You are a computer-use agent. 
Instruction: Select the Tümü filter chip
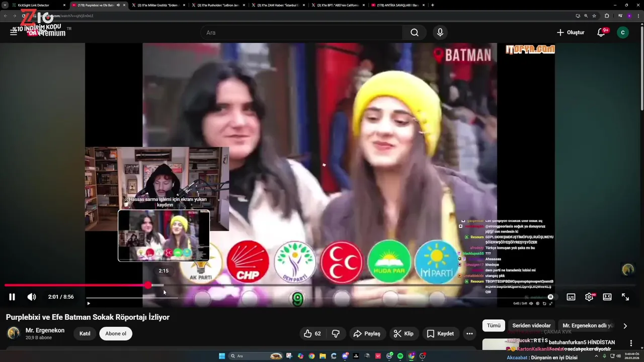494,325
